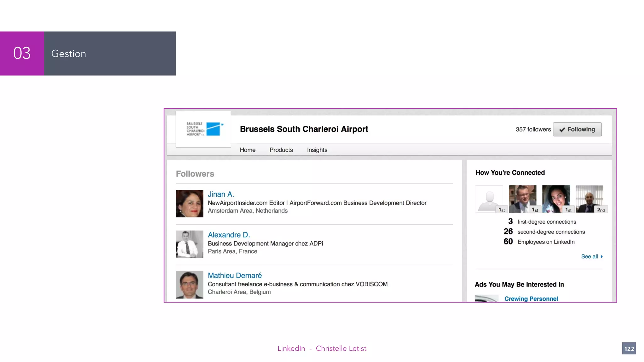Click Paris Area, France location text
Viewport: 644px width, 362px height.
232,251
